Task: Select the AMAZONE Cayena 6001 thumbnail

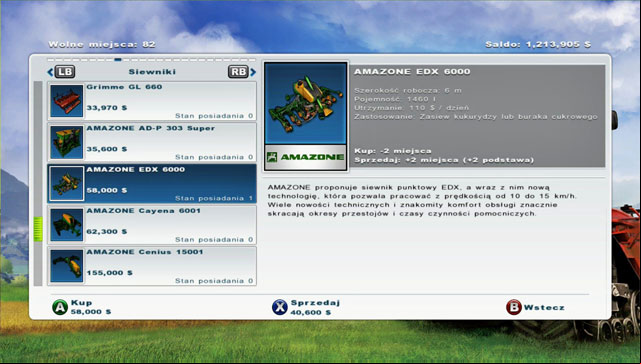Action: point(67,225)
